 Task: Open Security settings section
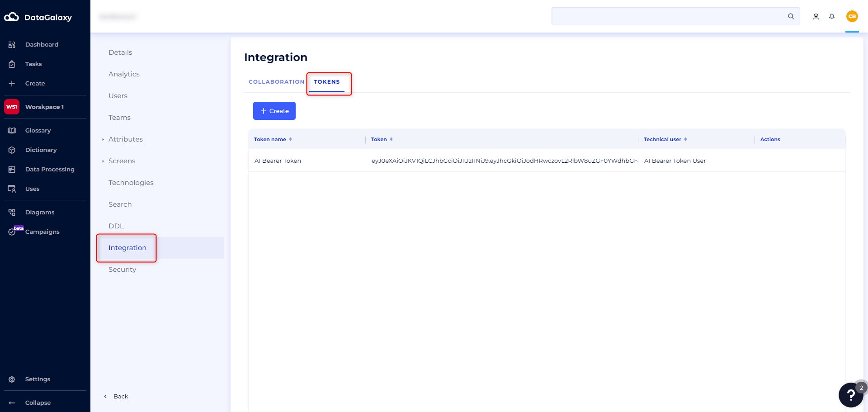122,270
